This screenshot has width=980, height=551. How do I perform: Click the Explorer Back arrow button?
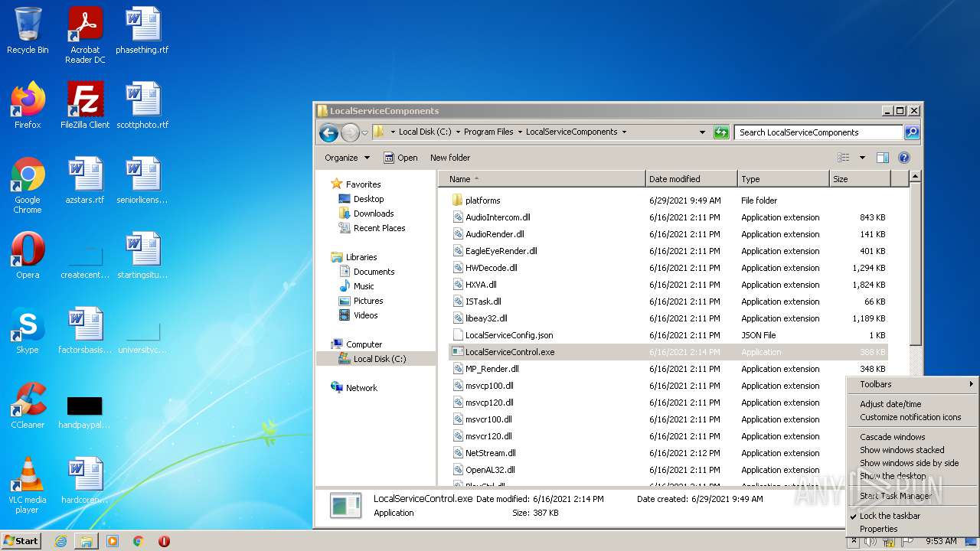coord(328,132)
